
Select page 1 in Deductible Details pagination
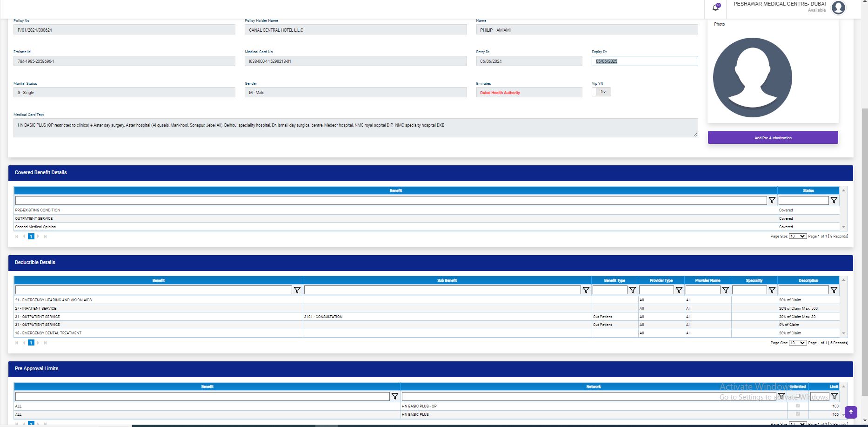[x=31, y=343]
